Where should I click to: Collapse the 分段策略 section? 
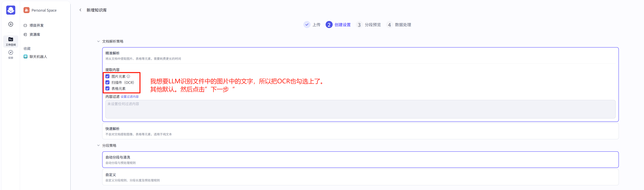[98, 145]
